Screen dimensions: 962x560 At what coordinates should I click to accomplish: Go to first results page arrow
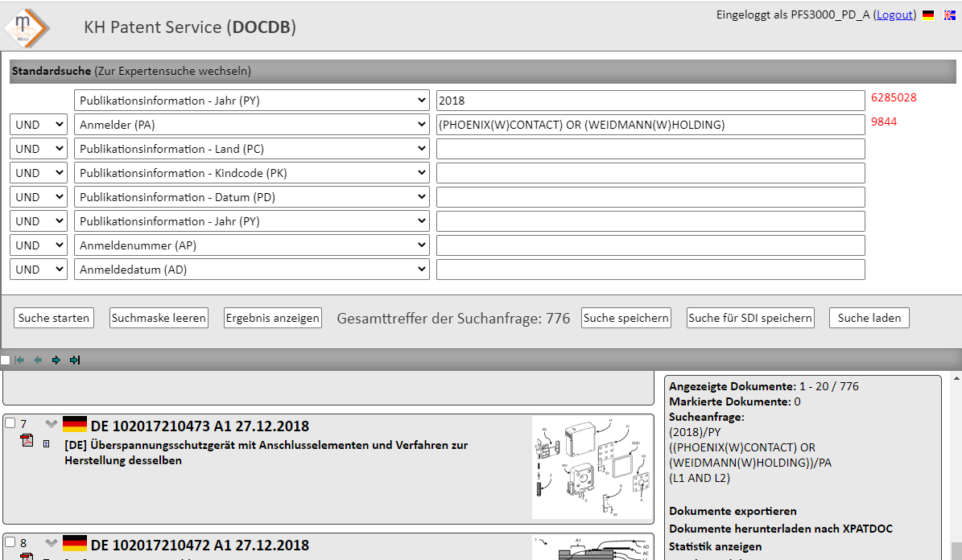click(19, 360)
